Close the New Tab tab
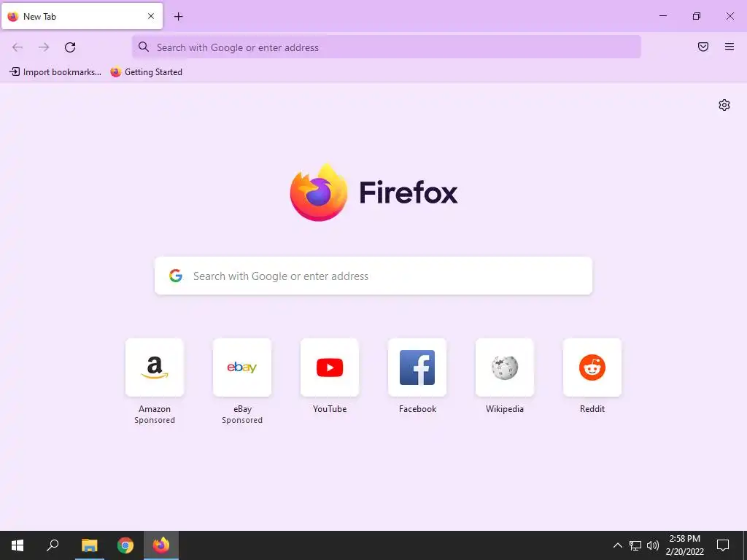747x560 pixels. [x=151, y=16]
